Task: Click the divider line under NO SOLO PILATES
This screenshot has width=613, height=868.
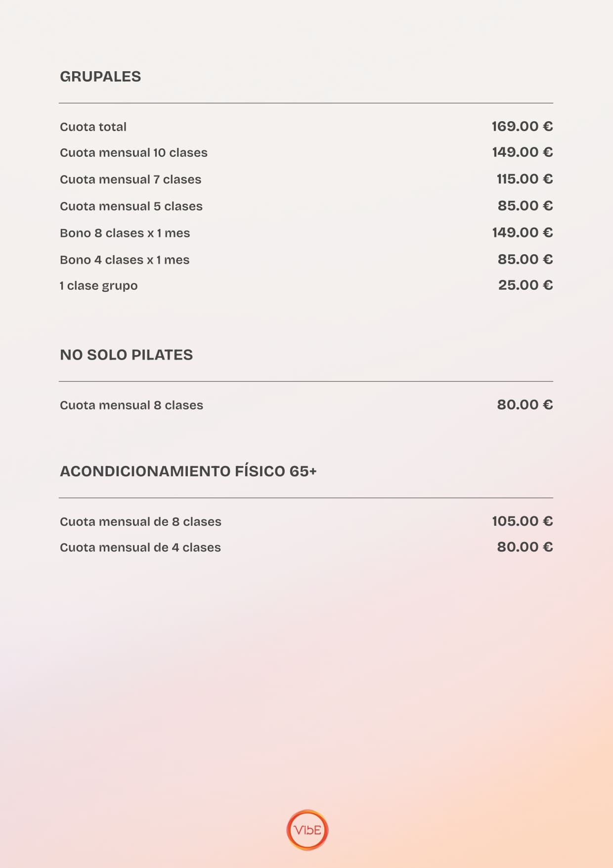Action: click(306, 382)
